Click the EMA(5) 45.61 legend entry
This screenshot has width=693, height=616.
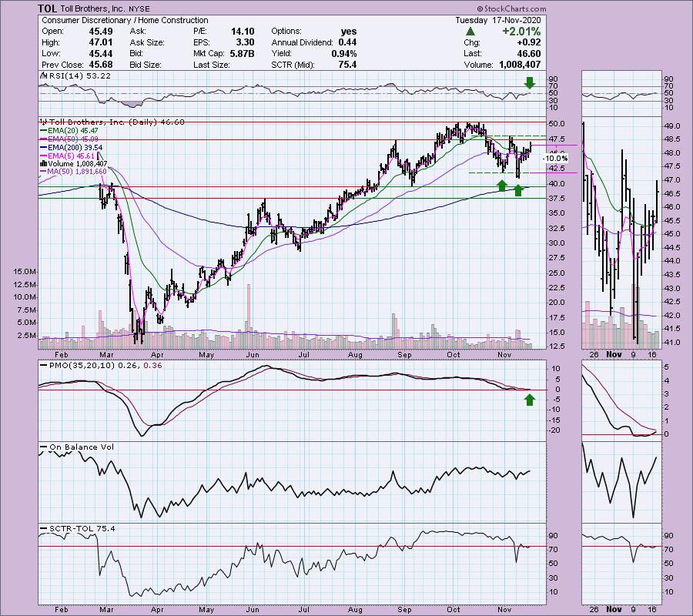(x=67, y=156)
